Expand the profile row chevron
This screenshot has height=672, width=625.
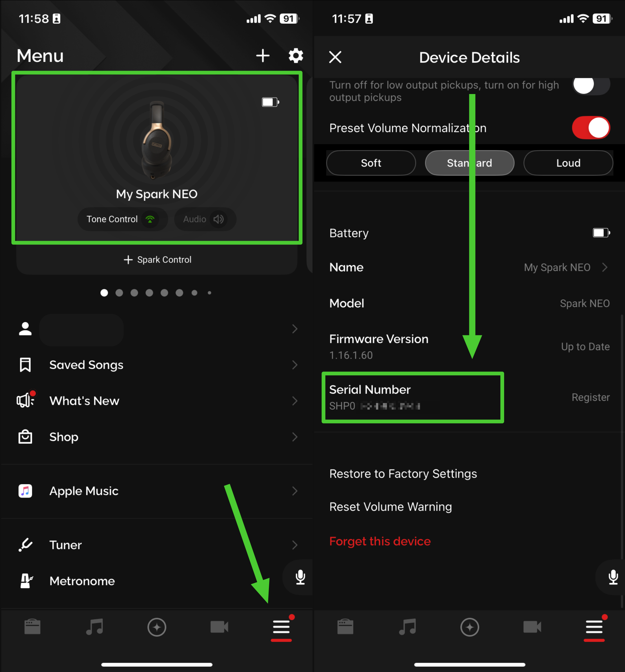pos(294,329)
